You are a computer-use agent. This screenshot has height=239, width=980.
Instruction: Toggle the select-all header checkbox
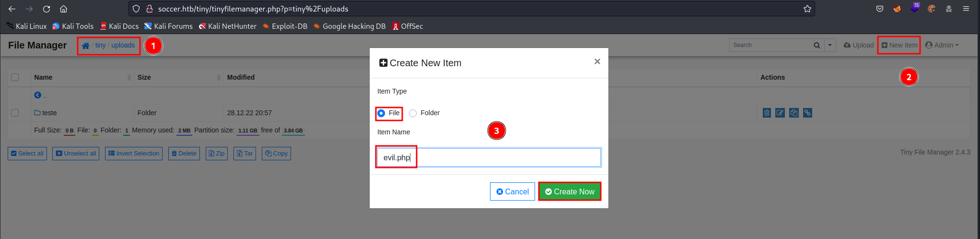click(x=15, y=77)
